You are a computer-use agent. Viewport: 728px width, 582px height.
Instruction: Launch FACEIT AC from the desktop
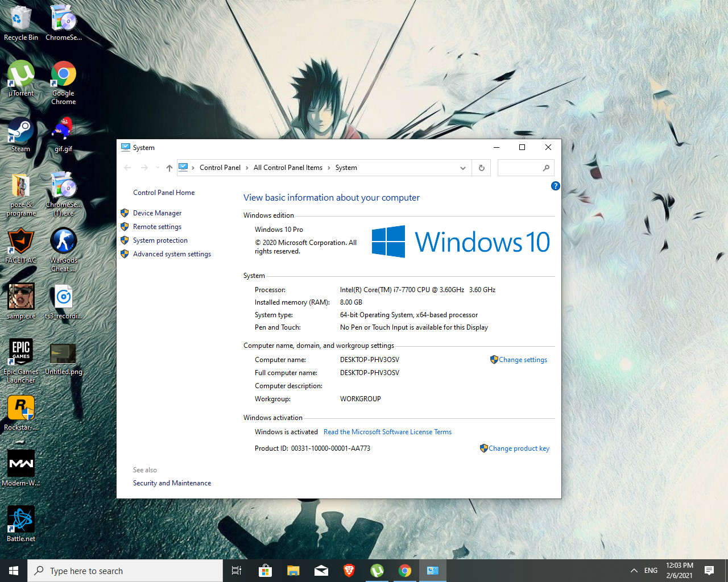pyautogui.click(x=21, y=246)
